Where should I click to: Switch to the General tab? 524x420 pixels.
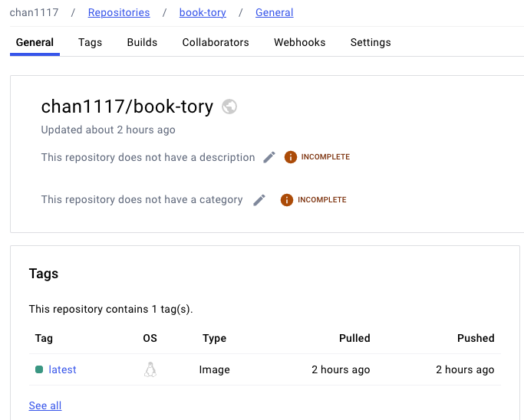tap(35, 42)
